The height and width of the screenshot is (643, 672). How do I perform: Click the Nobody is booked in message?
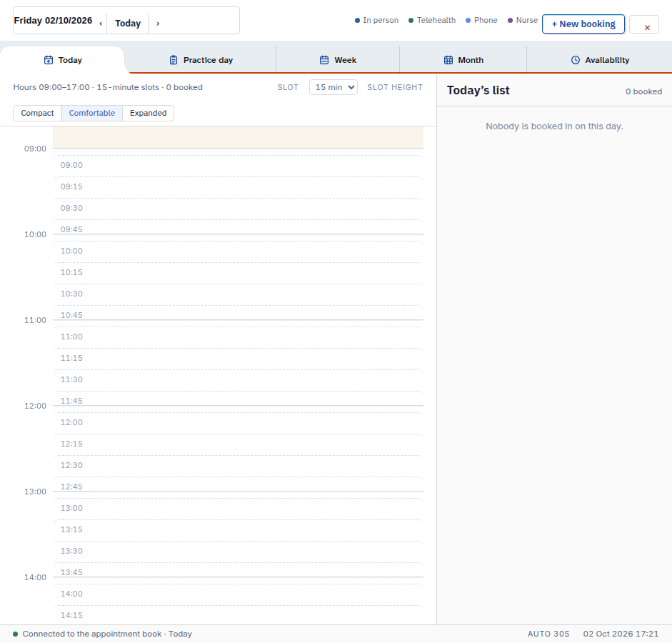554,126
